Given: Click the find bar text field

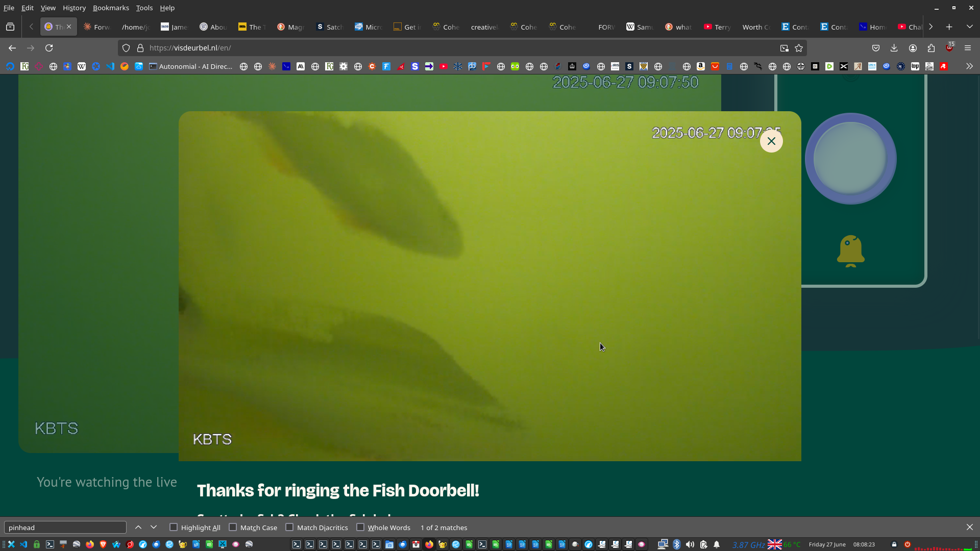Looking at the screenshot, I should coord(65,528).
